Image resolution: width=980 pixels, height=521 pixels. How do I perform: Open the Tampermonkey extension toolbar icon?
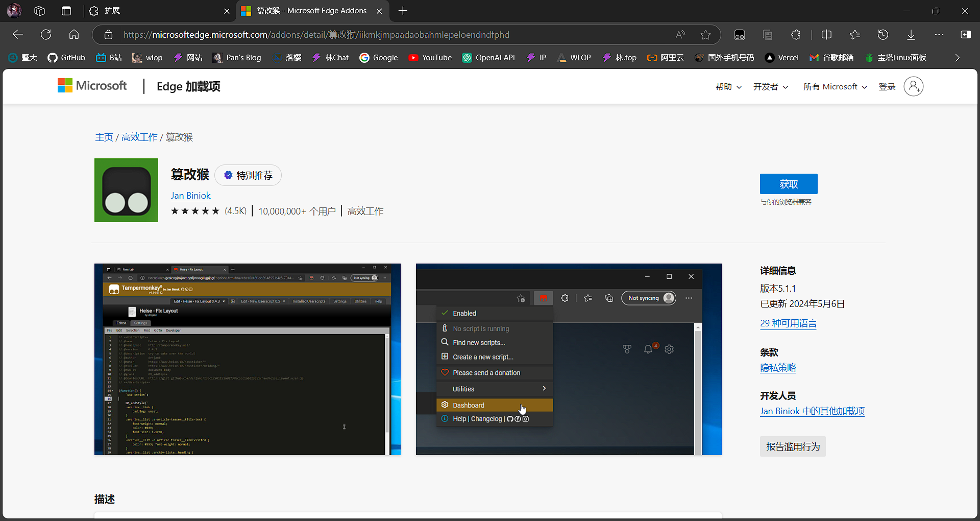740,35
